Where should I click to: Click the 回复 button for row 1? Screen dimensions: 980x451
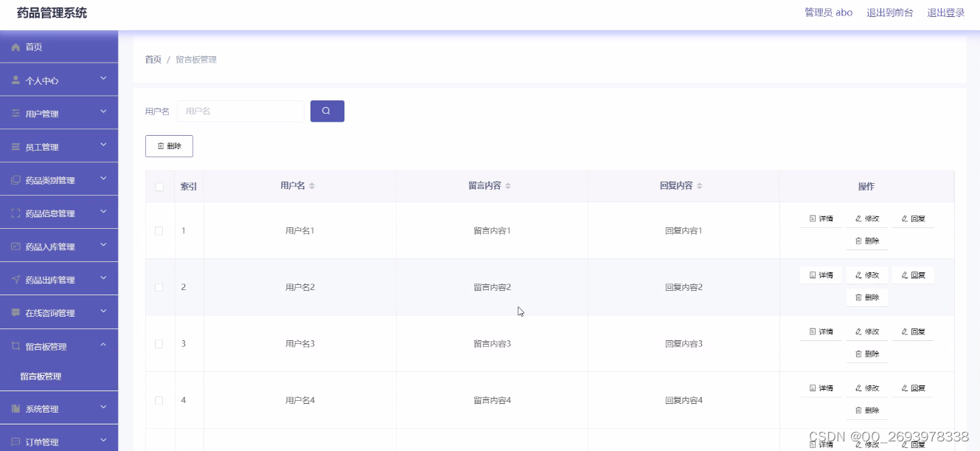[x=913, y=218]
